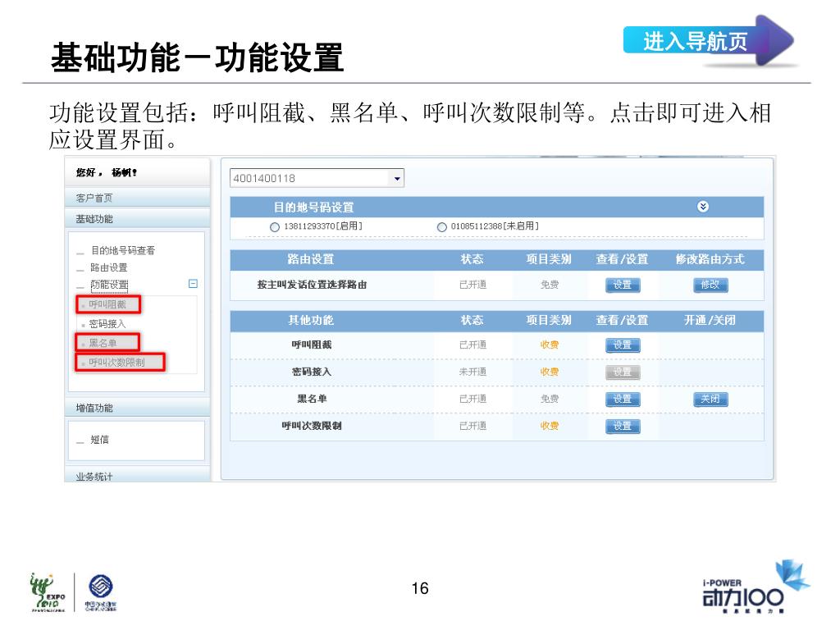Collapse the 目的地号码设置 panel chevron

pyautogui.click(x=703, y=207)
